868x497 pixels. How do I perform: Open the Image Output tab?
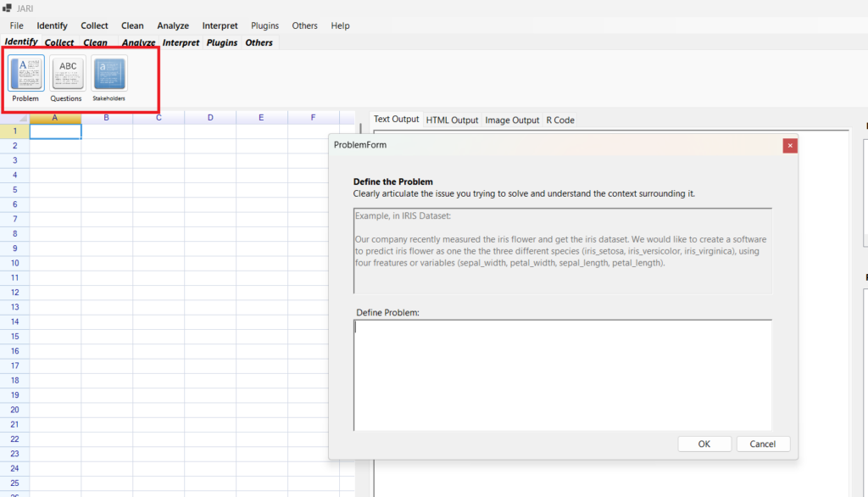pyautogui.click(x=512, y=120)
